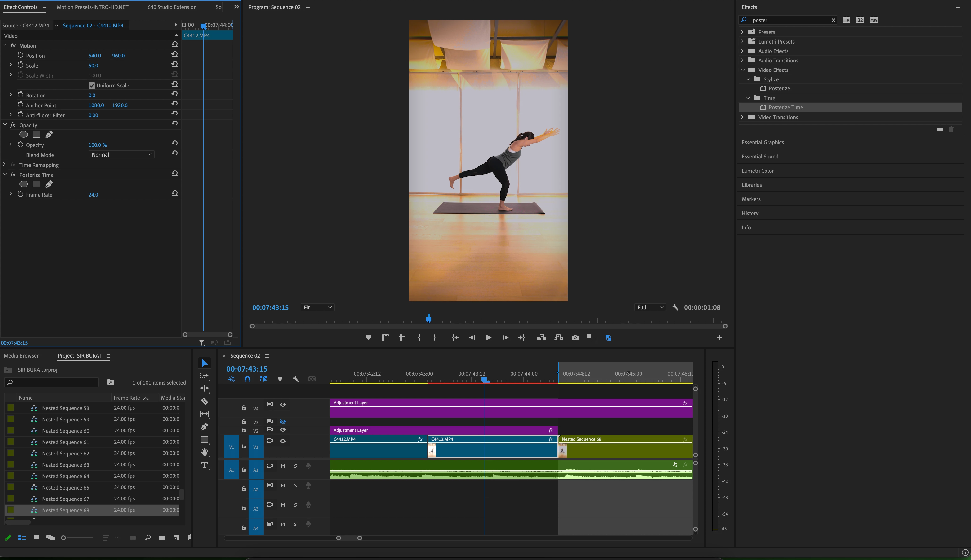971x560 pixels.
Task: Open the Essential Graphics panel
Action: [x=762, y=142]
